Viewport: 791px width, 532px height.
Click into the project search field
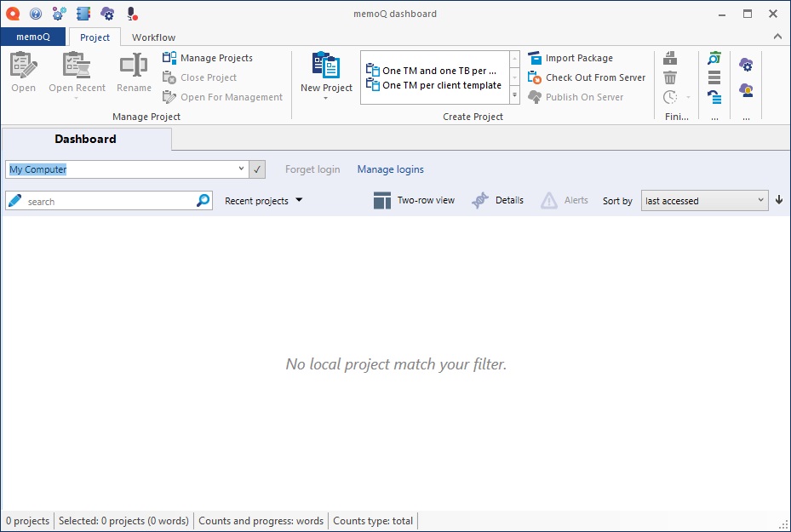click(x=109, y=201)
